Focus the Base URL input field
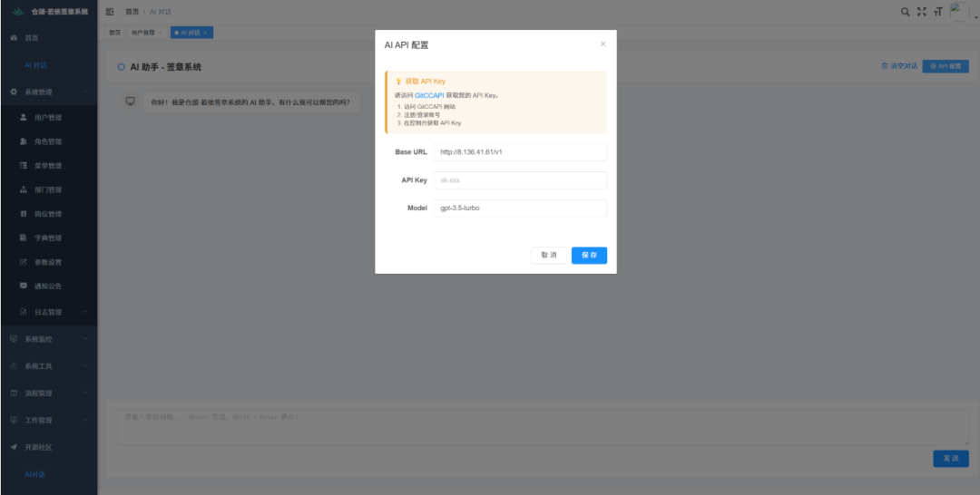980x495 pixels. [x=520, y=152]
